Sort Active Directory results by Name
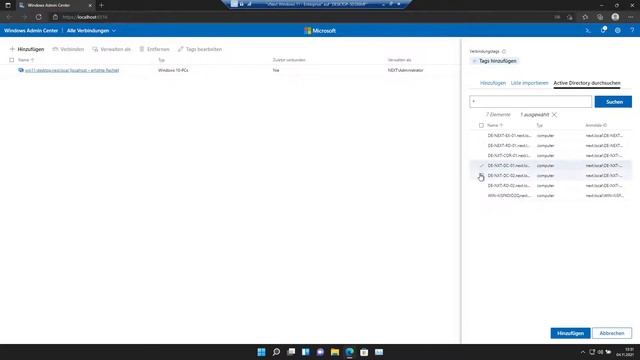This screenshot has width=640, height=360. [495, 125]
